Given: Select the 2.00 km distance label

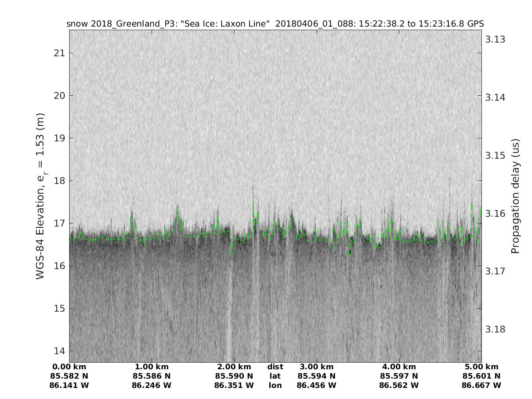Looking at the screenshot, I should (234, 367).
